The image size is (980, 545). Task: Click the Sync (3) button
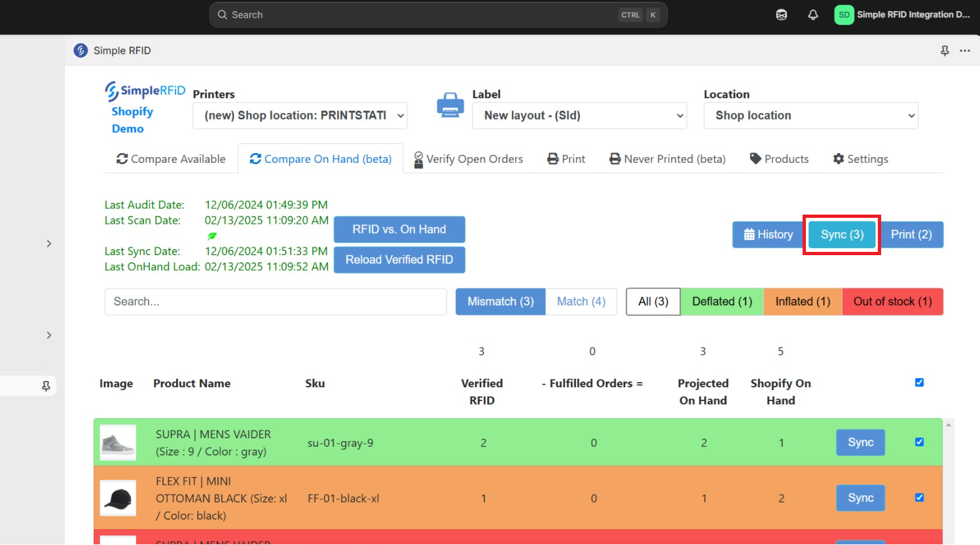pos(842,235)
